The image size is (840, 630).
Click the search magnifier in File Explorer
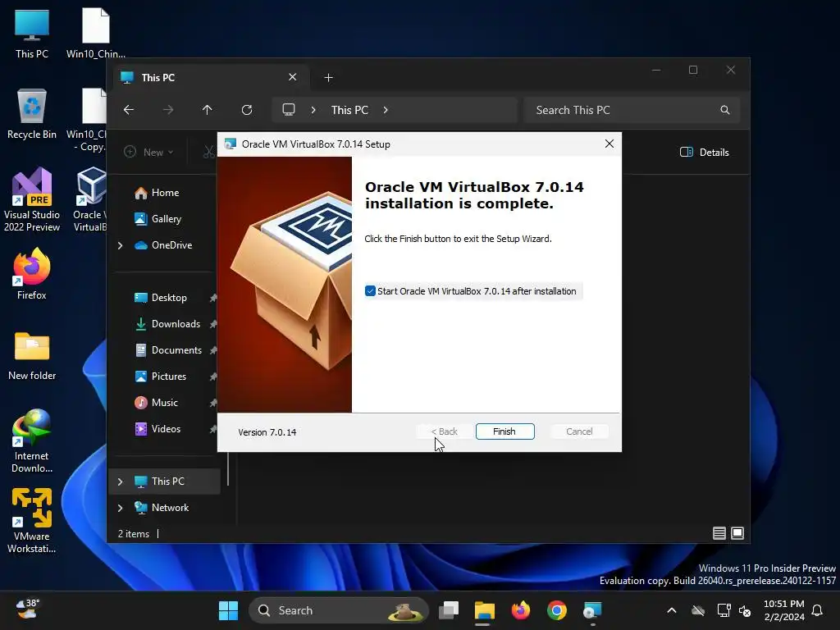[x=725, y=110]
